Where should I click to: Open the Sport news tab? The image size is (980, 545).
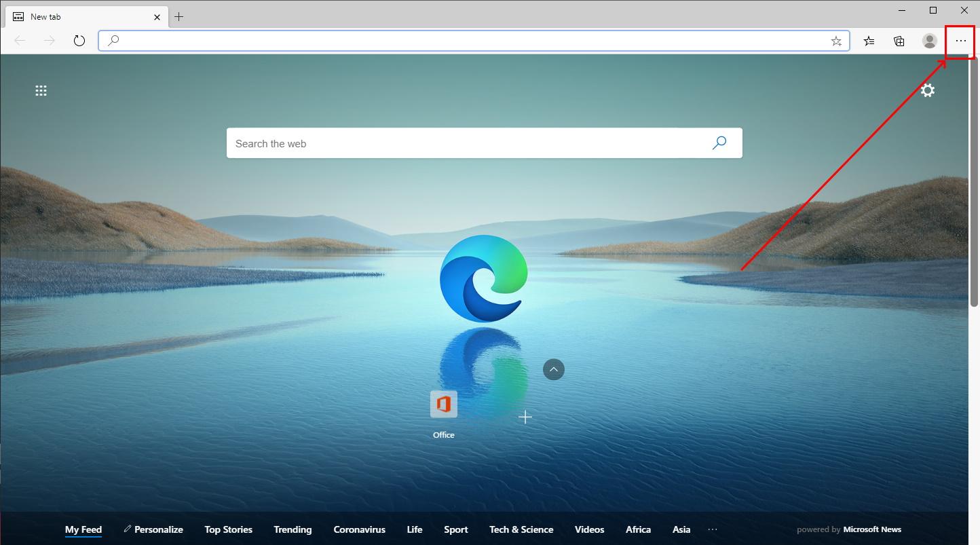pyautogui.click(x=456, y=529)
